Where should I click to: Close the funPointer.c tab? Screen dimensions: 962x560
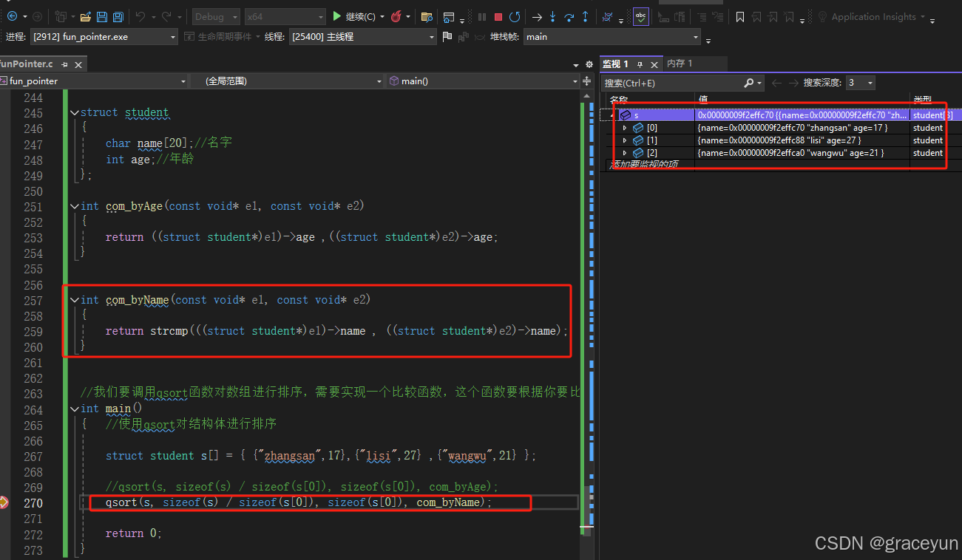coord(78,64)
